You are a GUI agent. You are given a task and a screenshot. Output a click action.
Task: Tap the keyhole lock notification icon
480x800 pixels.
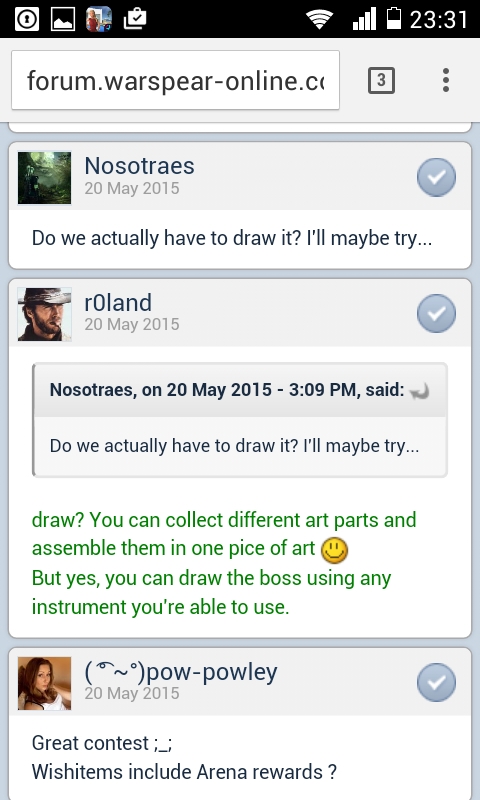point(27,19)
